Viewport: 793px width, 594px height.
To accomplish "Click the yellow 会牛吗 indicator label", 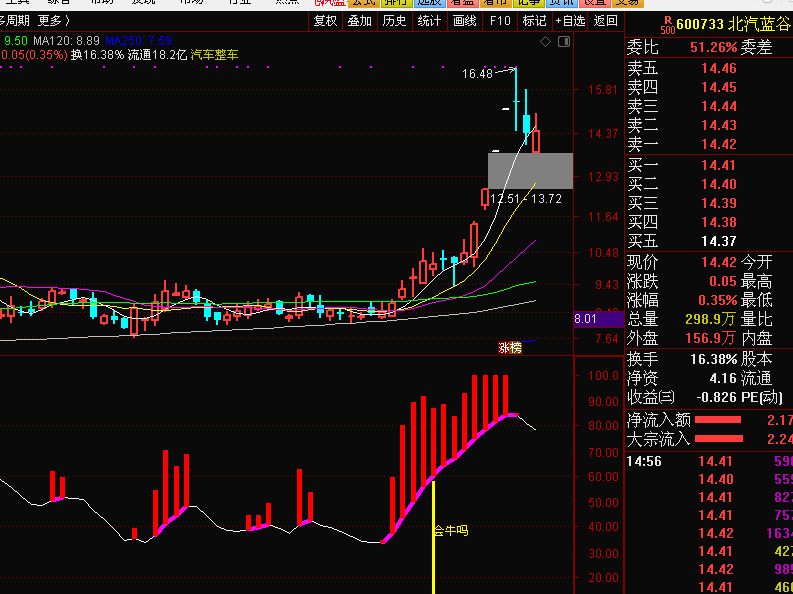I will point(452,531).
